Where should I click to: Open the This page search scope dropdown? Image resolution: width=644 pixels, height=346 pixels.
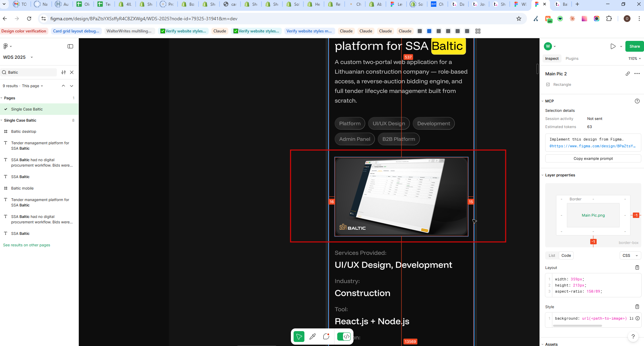click(32, 86)
